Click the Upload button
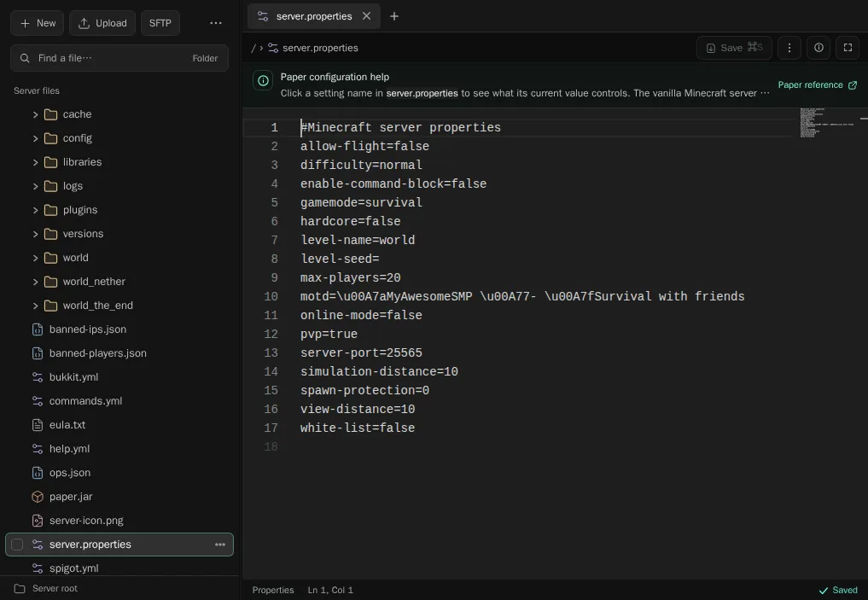 pyautogui.click(x=102, y=23)
